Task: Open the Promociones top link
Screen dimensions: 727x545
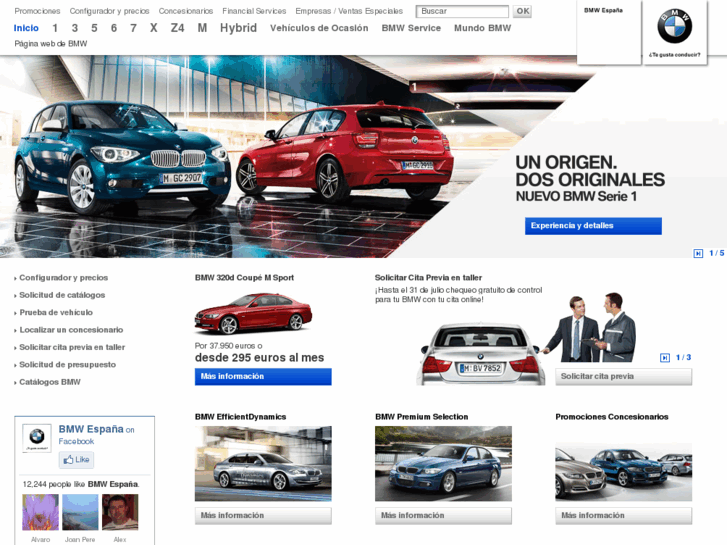Action: point(37,11)
